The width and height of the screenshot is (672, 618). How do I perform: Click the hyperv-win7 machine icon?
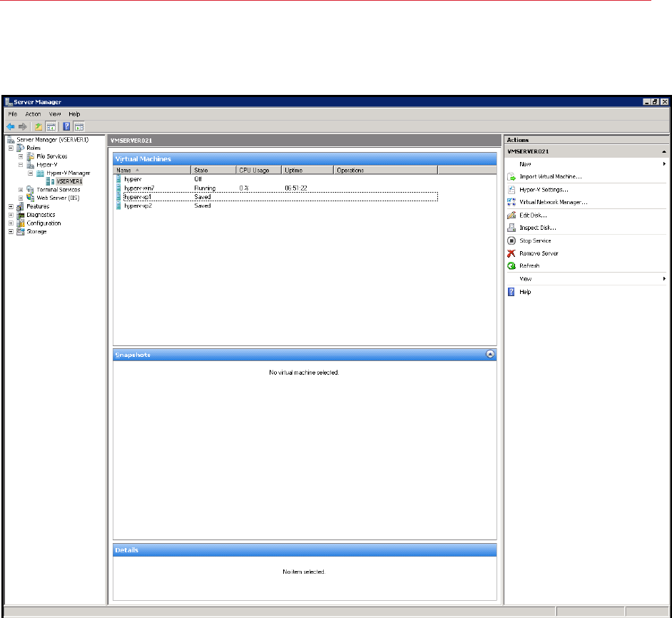(x=118, y=188)
